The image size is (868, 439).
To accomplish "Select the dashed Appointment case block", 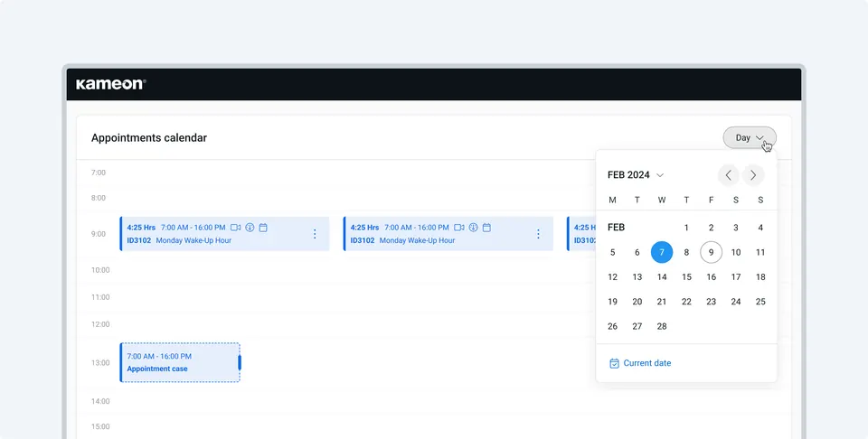I will 180,362.
